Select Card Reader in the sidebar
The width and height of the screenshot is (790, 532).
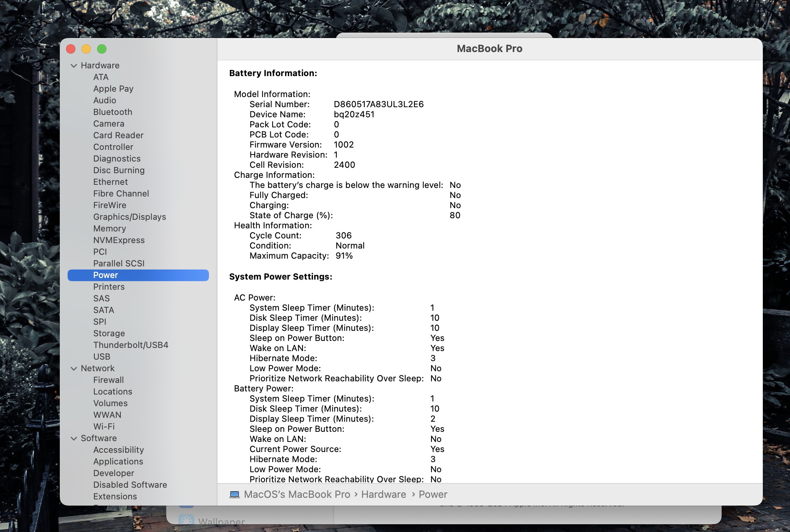(x=118, y=135)
